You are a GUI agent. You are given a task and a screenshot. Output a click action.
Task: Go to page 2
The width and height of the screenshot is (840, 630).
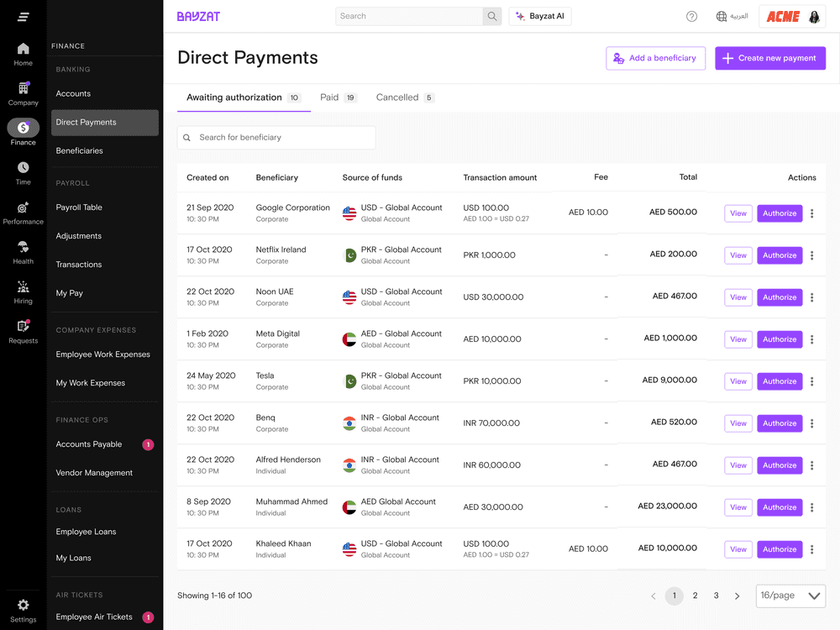pos(695,596)
